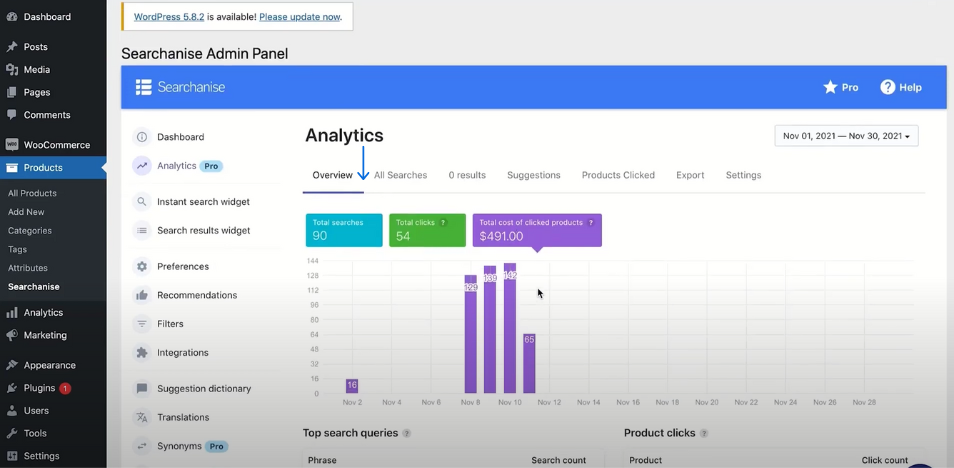Open Attributes submenu item

(x=28, y=268)
